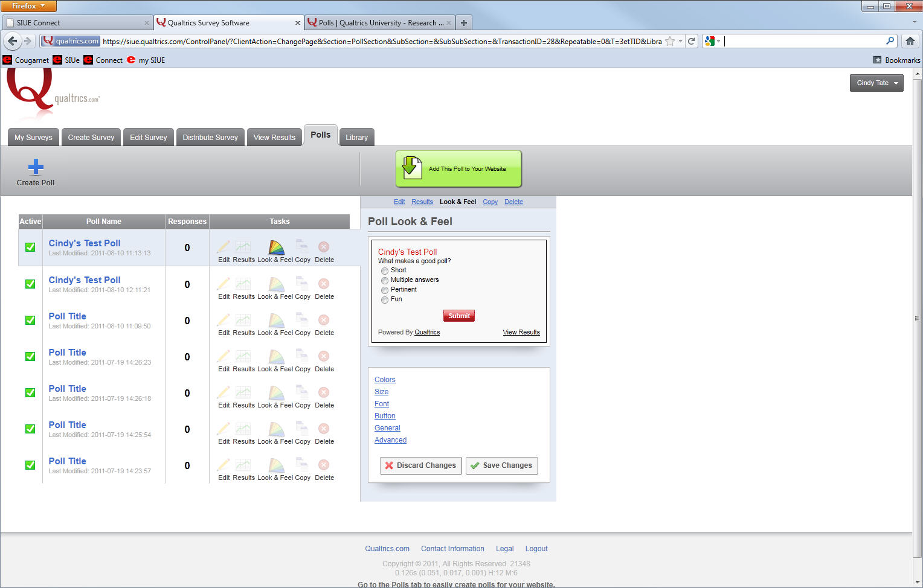Click the Firefox home icon
The width and height of the screenshot is (923, 588).
click(910, 41)
